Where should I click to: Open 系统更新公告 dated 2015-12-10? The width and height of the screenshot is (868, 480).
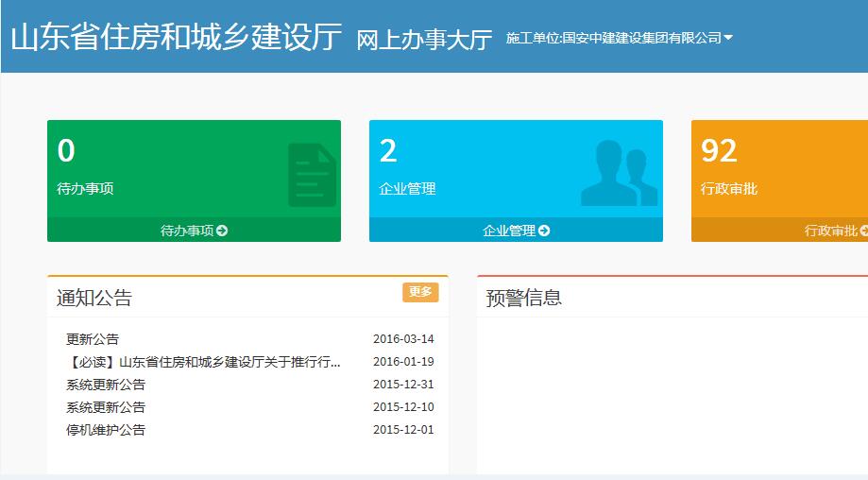106,407
